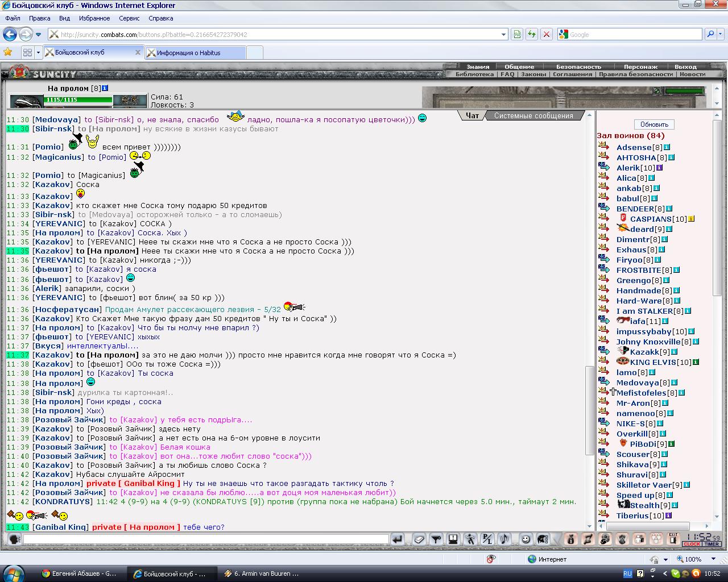This screenshot has height=582, width=728.
Task: Click the group of people icon in bottom toolbar
Action: [x=656, y=539]
